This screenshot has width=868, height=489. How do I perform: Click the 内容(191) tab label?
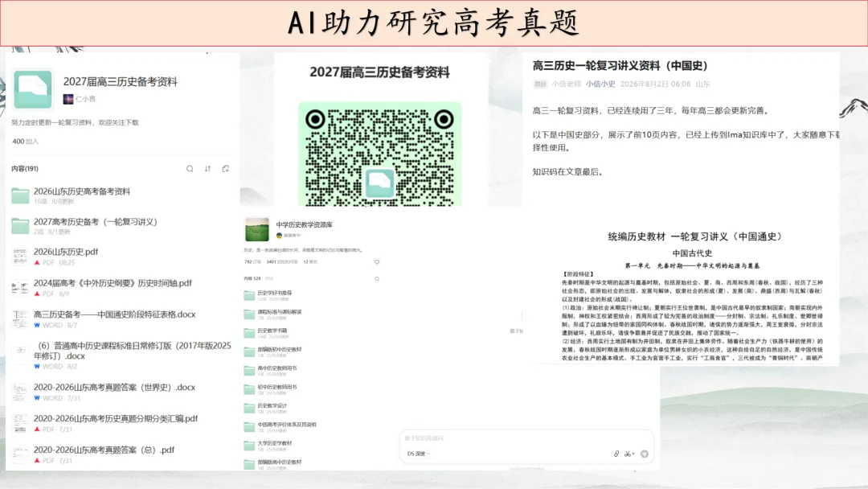(25, 168)
